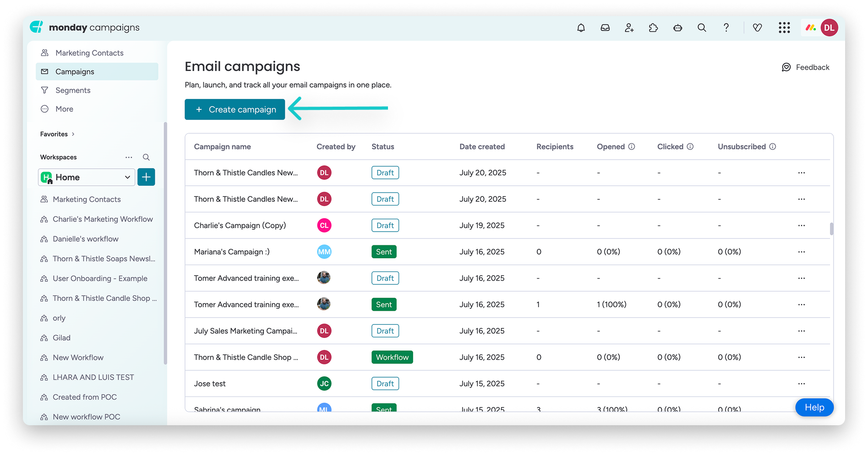Click the Workflow status badge
This screenshot has height=455, width=868.
392,357
